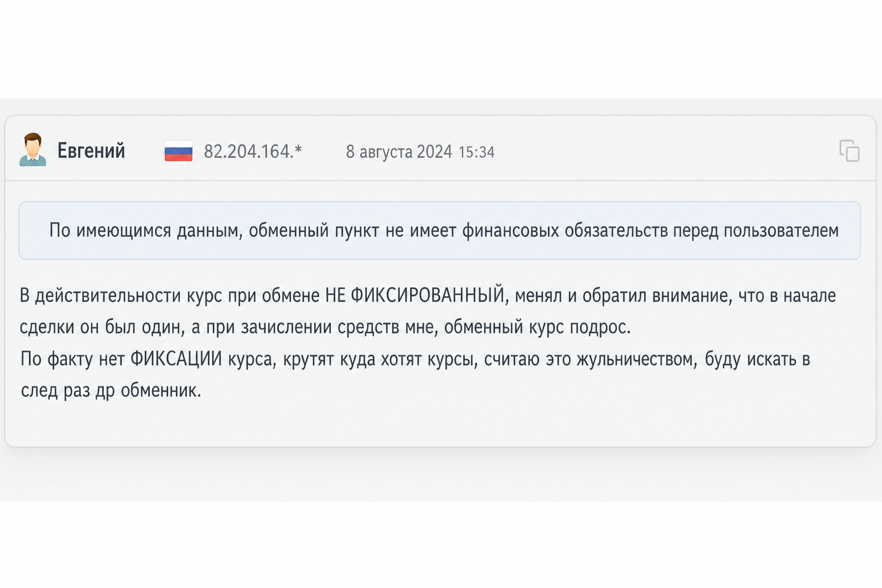Click the last line след раз др обменник
Viewport: 882px width, 588px height.
pyautogui.click(x=111, y=390)
